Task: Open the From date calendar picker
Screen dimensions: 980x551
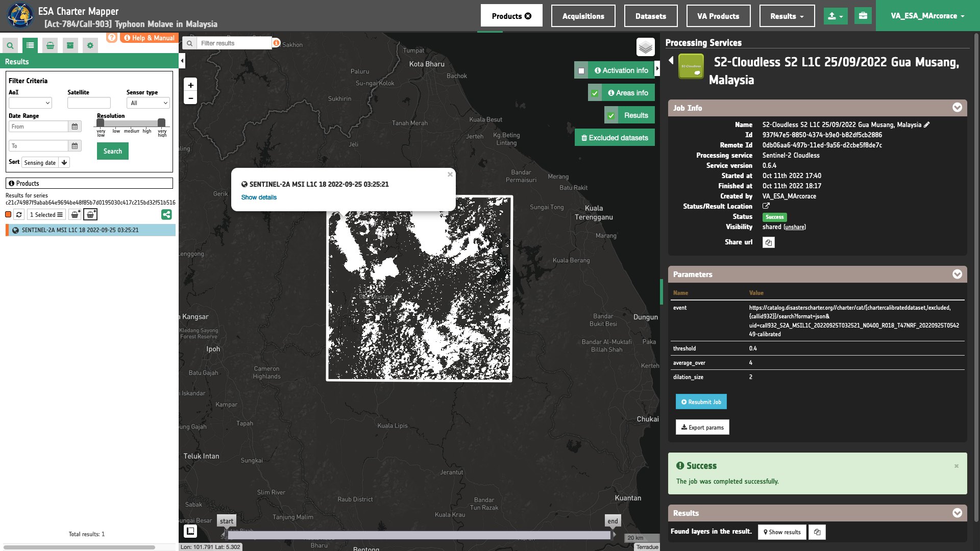Action: pyautogui.click(x=75, y=127)
